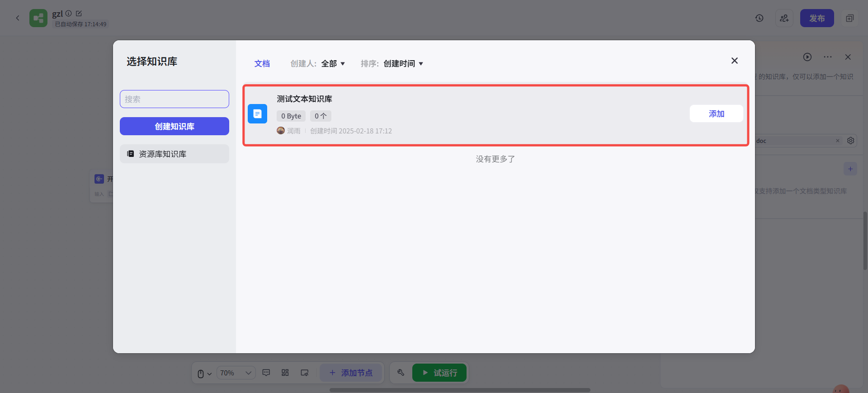Viewport: 868px width, 393px height.
Task: Open version history clock icon
Action: point(759,18)
